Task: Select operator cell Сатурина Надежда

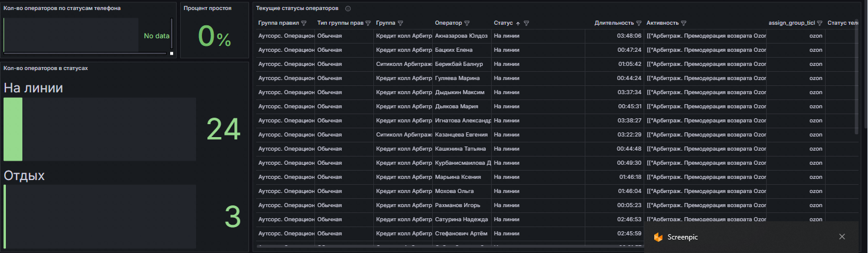Action: 462,219
